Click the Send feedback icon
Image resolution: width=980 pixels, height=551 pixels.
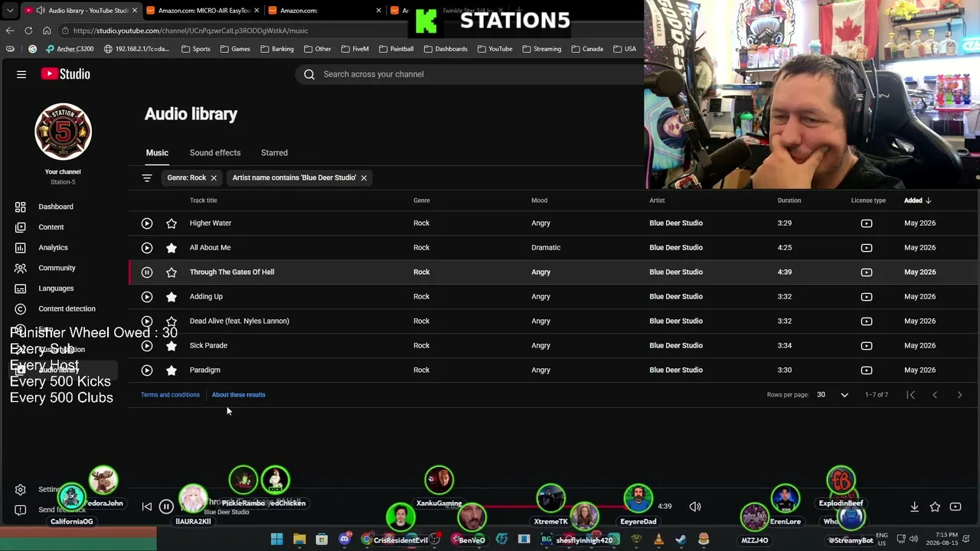pyautogui.click(x=21, y=510)
